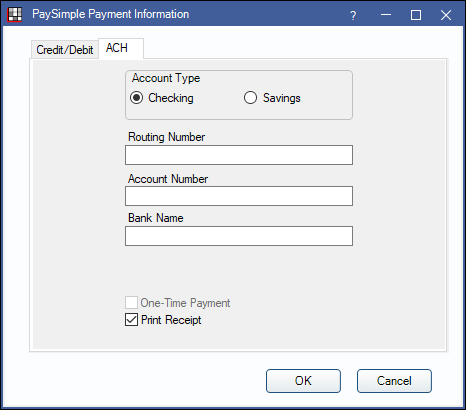Focus the Bank Name text box
Screen dimensions: 466x410
click(x=239, y=236)
